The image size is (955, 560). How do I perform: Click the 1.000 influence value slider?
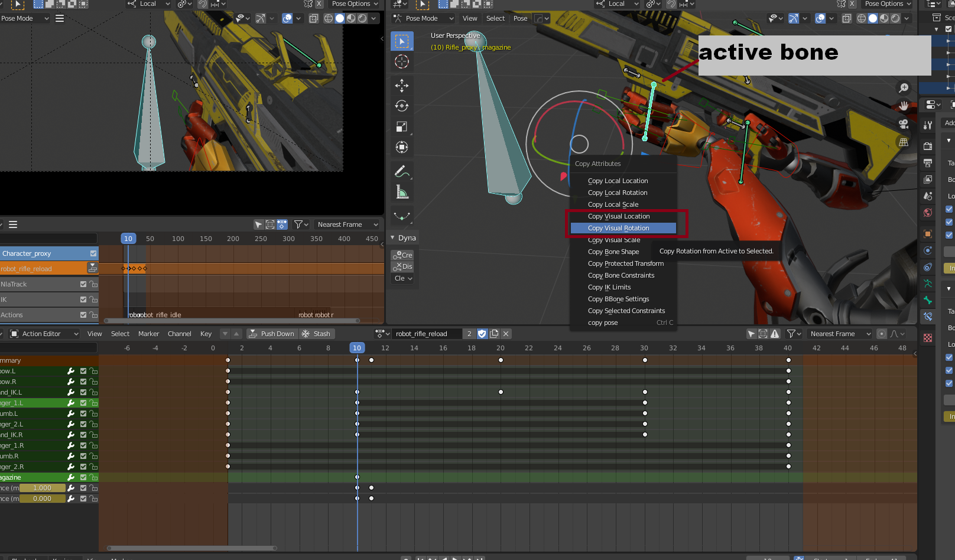(42, 488)
